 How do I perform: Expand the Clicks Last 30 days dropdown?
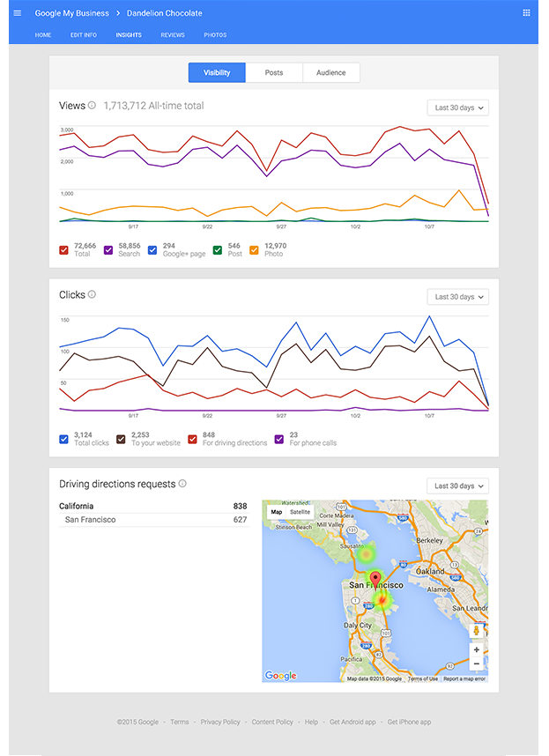[x=458, y=297]
